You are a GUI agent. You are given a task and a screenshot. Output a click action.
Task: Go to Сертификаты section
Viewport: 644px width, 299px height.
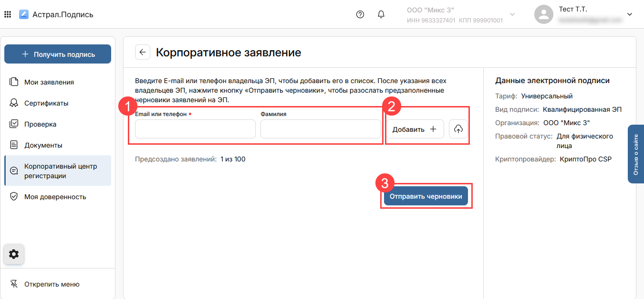[46, 103]
